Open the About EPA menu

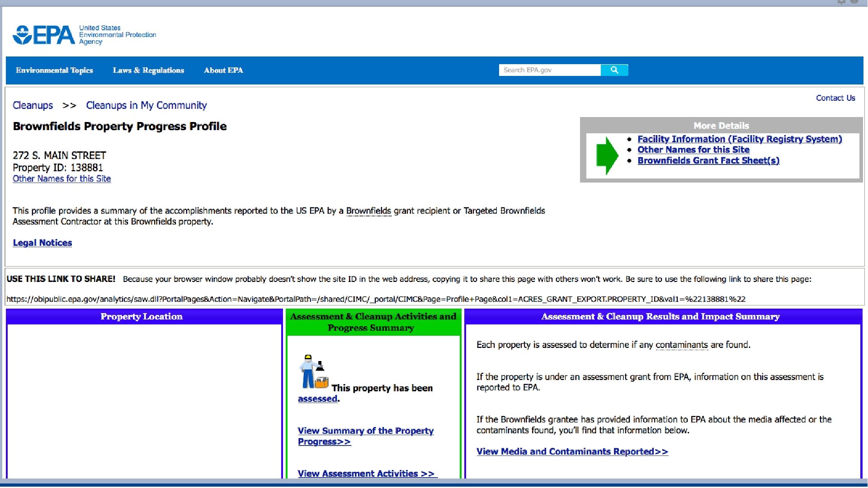point(223,70)
